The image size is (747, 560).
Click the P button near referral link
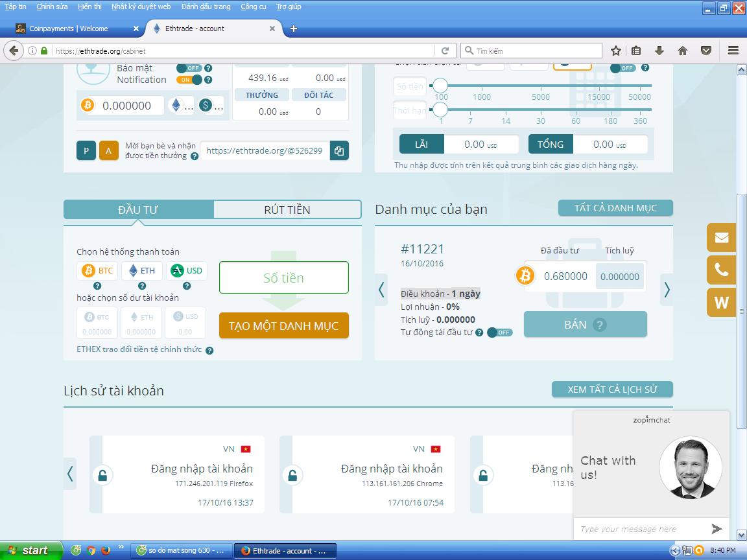(86, 151)
